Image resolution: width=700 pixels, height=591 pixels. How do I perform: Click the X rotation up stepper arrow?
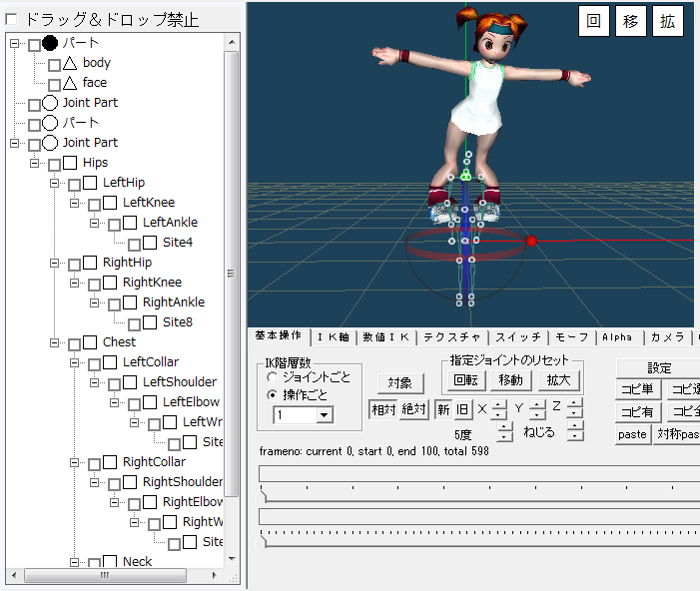click(498, 403)
